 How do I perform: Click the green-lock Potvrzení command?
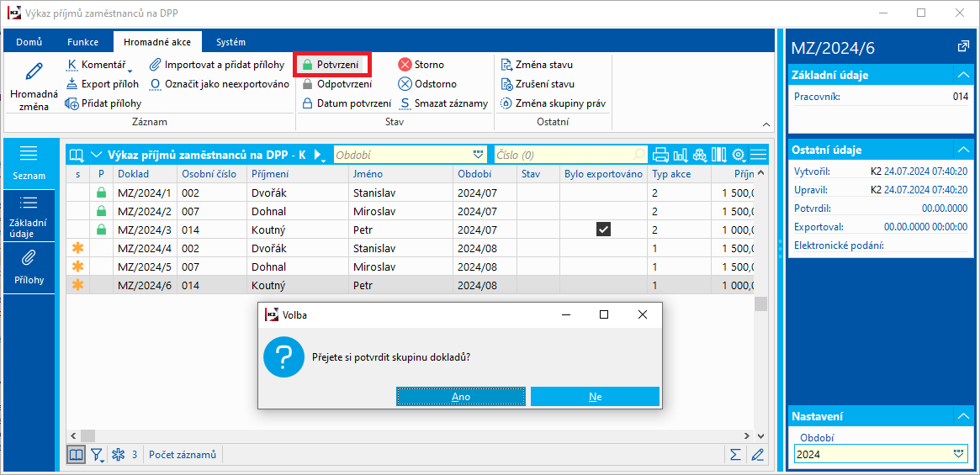tap(332, 65)
